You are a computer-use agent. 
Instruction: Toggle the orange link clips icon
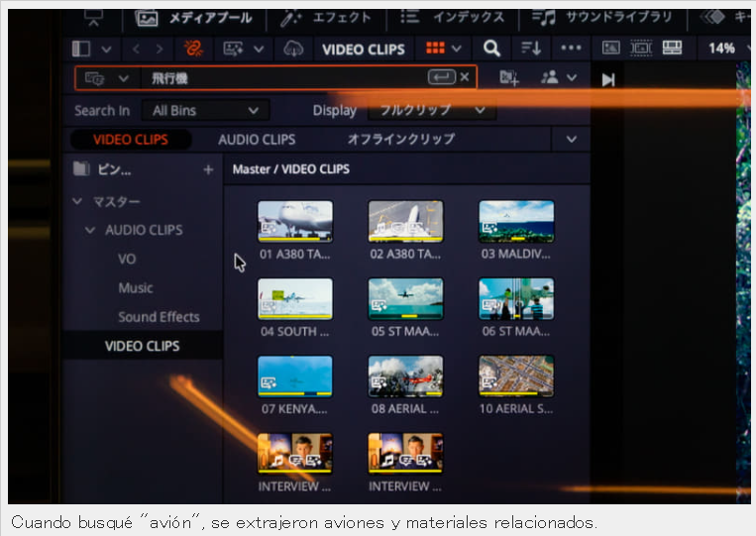193,49
